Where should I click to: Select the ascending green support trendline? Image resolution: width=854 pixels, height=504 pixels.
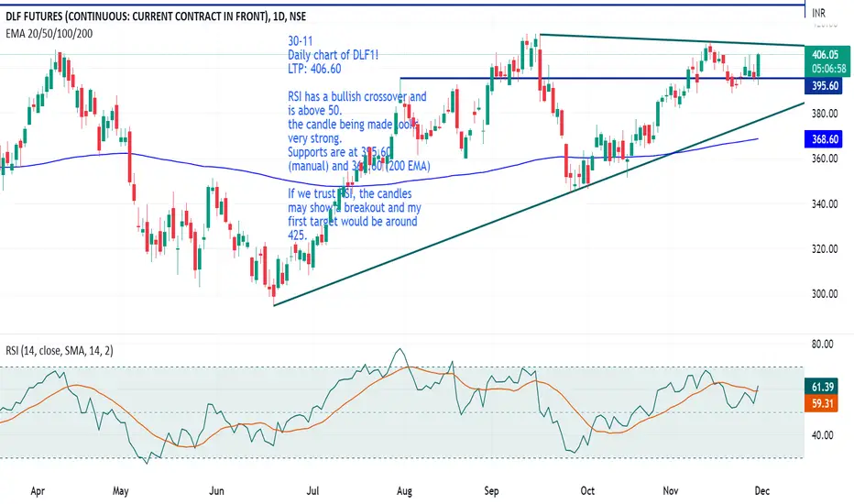click(539, 204)
